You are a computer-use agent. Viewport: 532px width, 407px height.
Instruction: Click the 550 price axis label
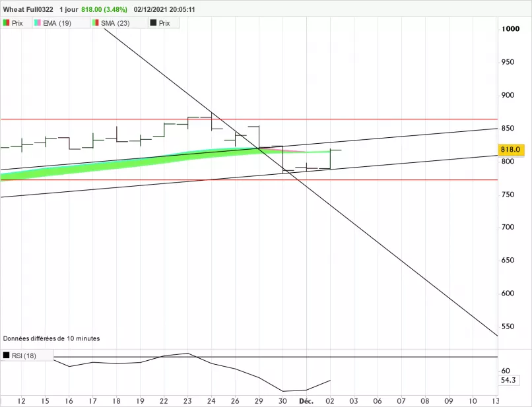click(508, 327)
